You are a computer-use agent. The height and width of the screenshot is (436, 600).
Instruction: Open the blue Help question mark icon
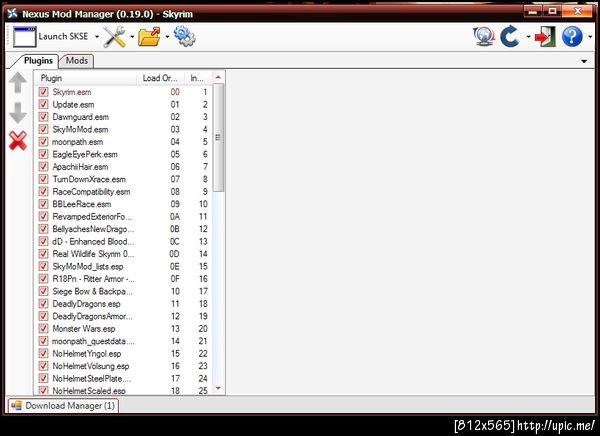(x=572, y=37)
